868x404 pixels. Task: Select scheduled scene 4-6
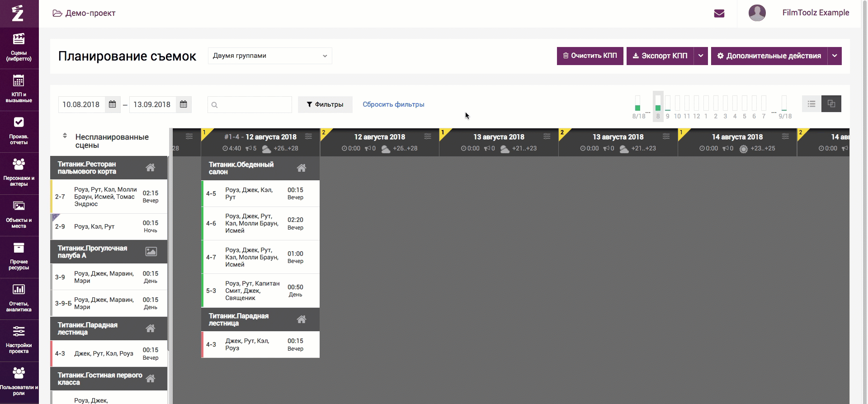coord(260,223)
